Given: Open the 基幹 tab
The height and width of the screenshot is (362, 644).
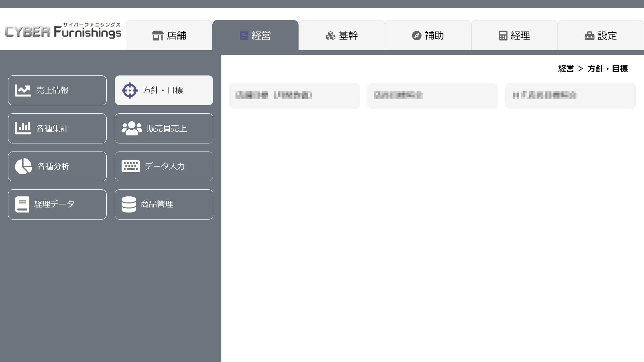Looking at the screenshot, I should pos(342,35).
